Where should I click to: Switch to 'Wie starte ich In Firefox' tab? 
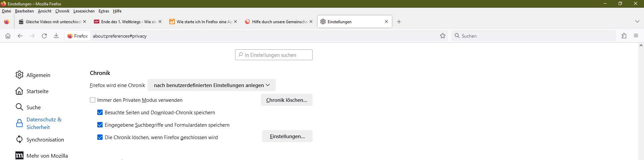pos(204,22)
